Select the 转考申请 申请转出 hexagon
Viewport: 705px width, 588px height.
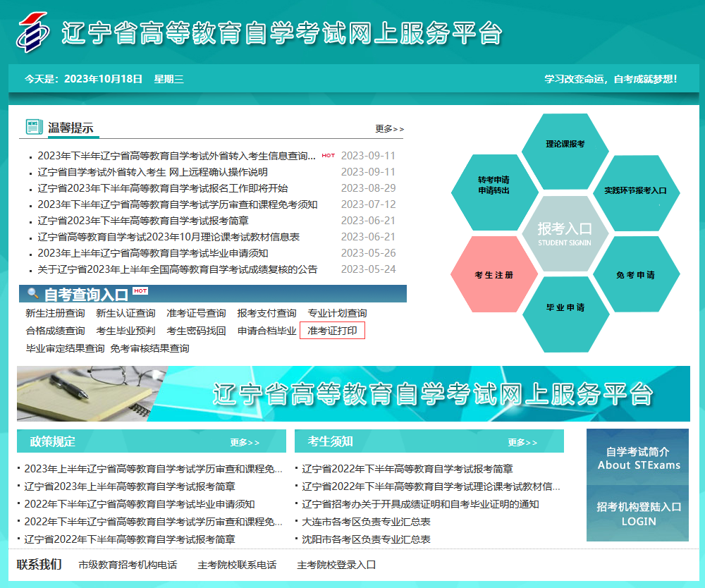tap(493, 185)
